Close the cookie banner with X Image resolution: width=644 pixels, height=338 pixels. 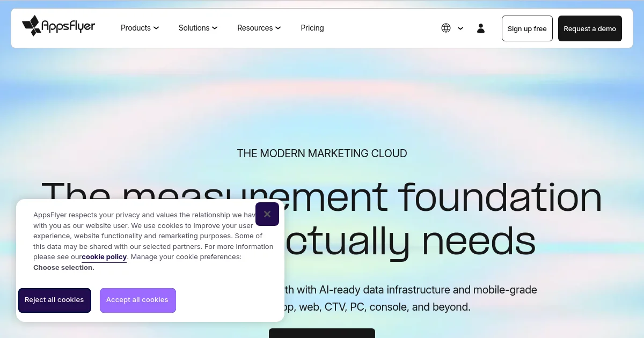pos(267,214)
